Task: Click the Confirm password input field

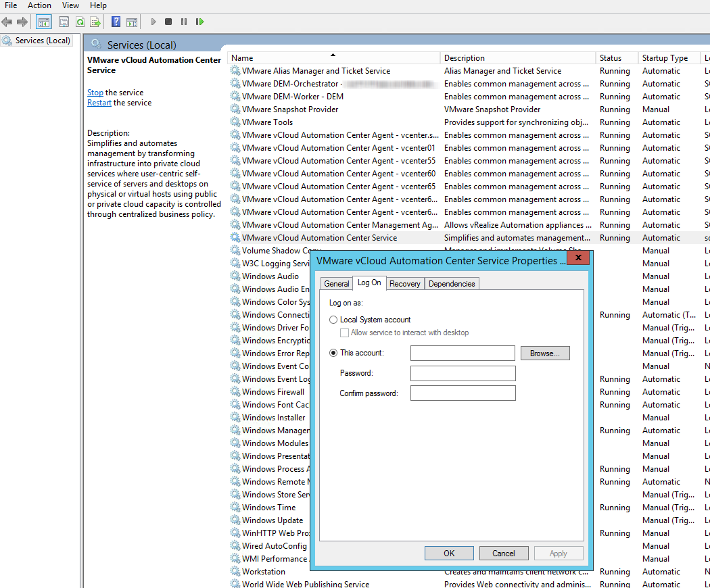Action: (x=463, y=393)
